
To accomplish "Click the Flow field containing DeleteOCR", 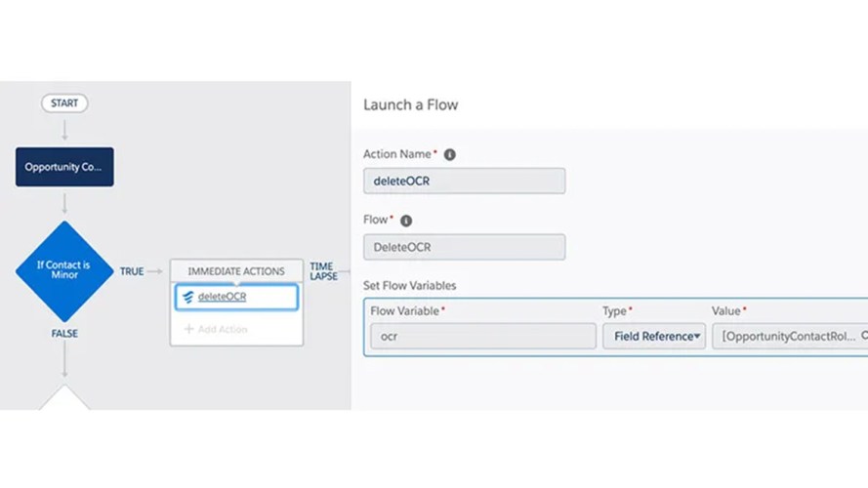I will point(464,247).
